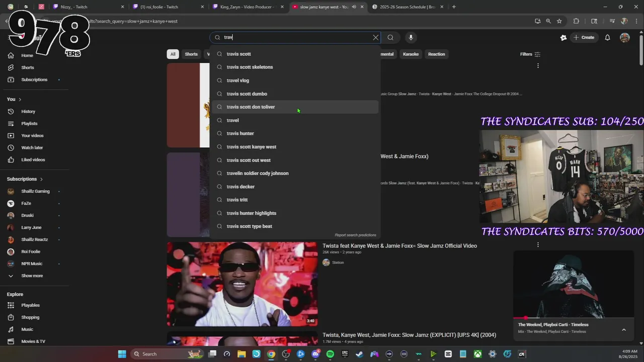
Task: Choose suggestion 'travis scott'
Action: 294,54
